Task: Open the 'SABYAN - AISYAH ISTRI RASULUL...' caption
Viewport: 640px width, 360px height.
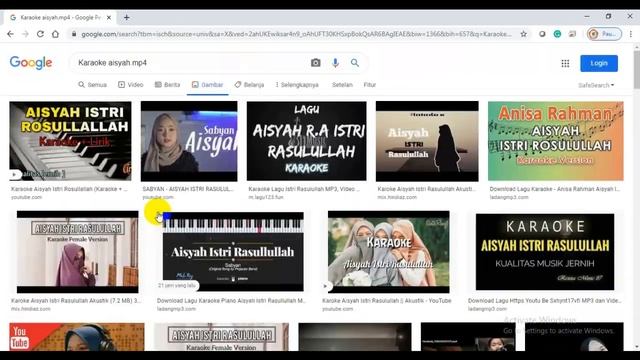Action: (188, 189)
